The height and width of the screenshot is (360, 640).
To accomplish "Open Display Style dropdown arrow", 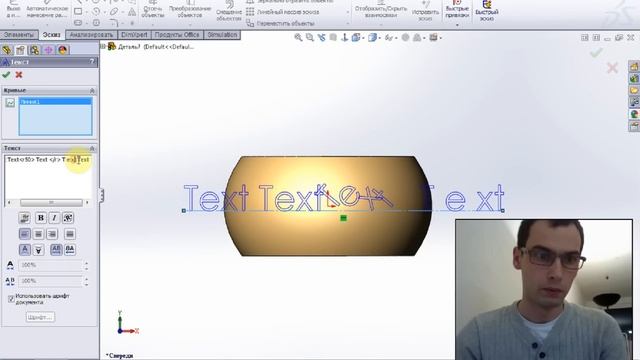I will (379, 38).
